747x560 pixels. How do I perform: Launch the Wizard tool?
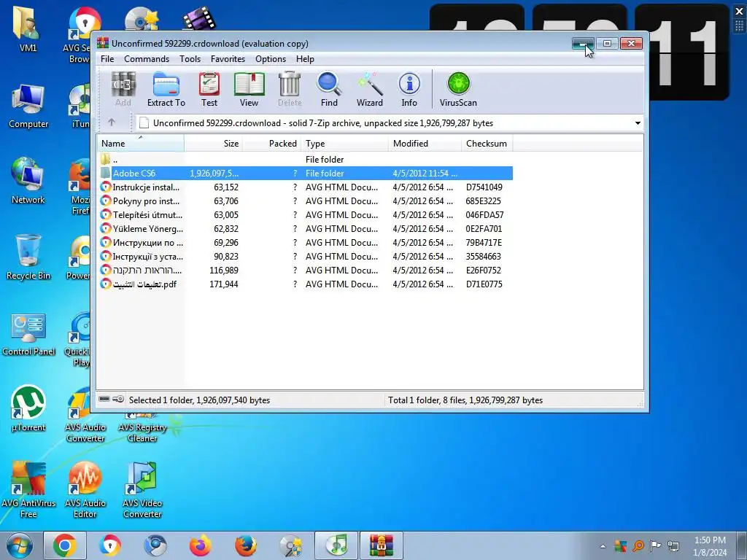pos(370,89)
